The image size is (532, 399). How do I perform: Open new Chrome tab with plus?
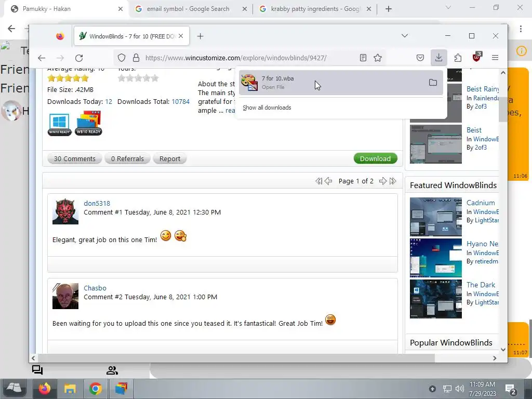click(389, 9)
